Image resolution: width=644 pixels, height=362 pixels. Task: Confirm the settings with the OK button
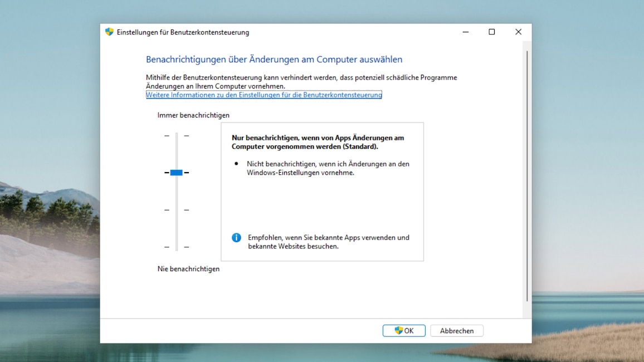[403, 330]
